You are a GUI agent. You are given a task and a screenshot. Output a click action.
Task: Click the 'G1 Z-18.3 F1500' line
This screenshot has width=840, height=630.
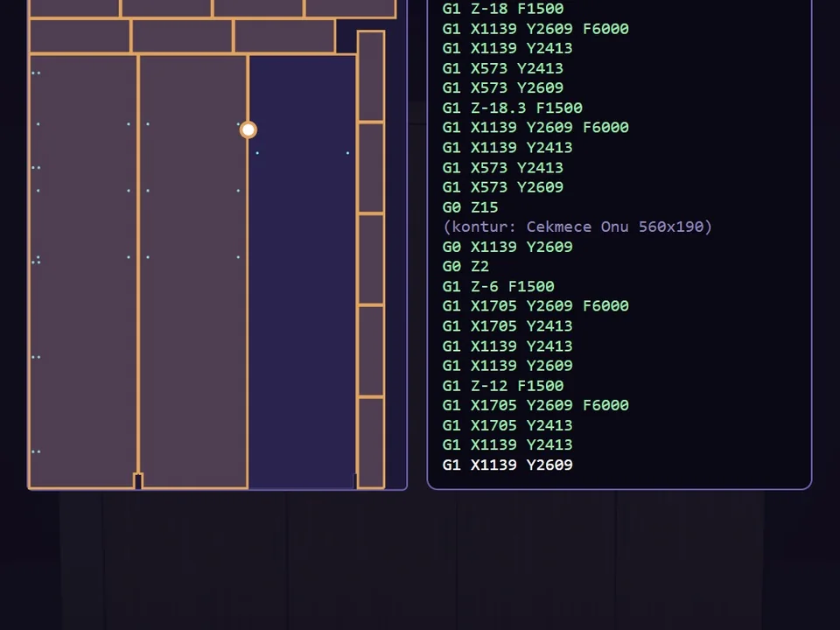point(512,108)
